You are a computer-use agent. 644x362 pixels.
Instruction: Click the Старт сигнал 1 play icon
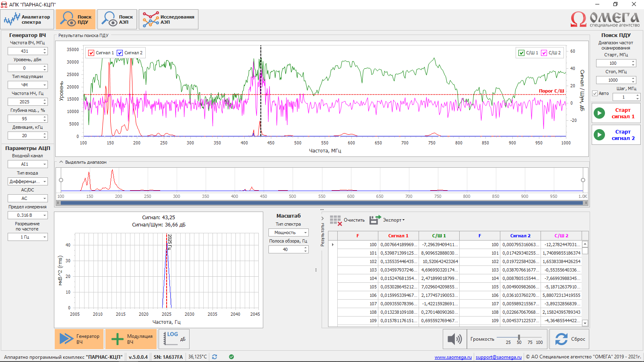tap(599, 113)
